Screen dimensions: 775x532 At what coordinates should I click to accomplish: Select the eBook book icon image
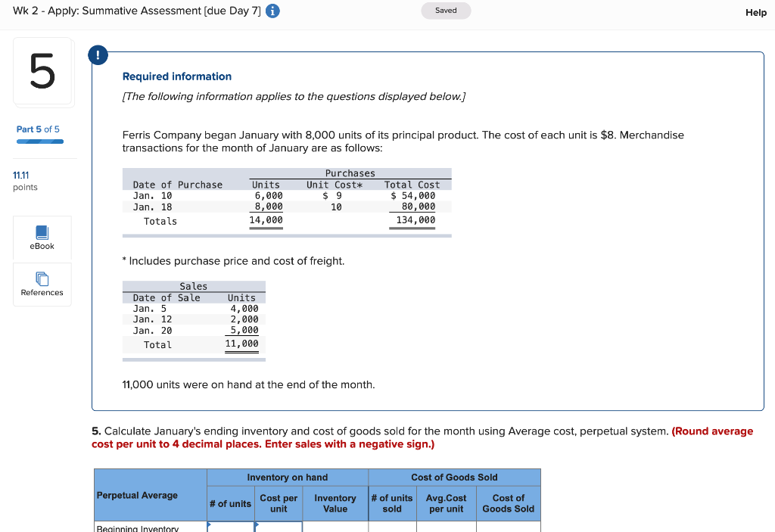pos(42,233)
